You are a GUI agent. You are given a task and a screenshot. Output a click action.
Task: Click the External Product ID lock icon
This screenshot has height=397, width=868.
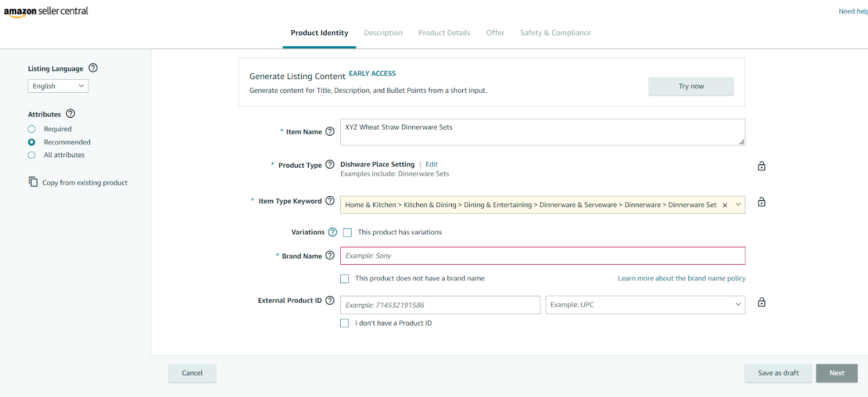coord(762,302)
